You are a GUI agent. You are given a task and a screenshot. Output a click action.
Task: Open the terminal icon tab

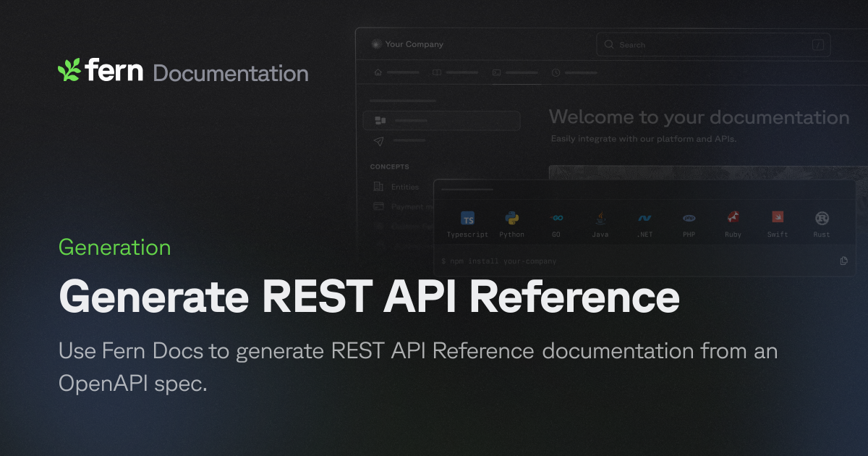pos(496,72)
